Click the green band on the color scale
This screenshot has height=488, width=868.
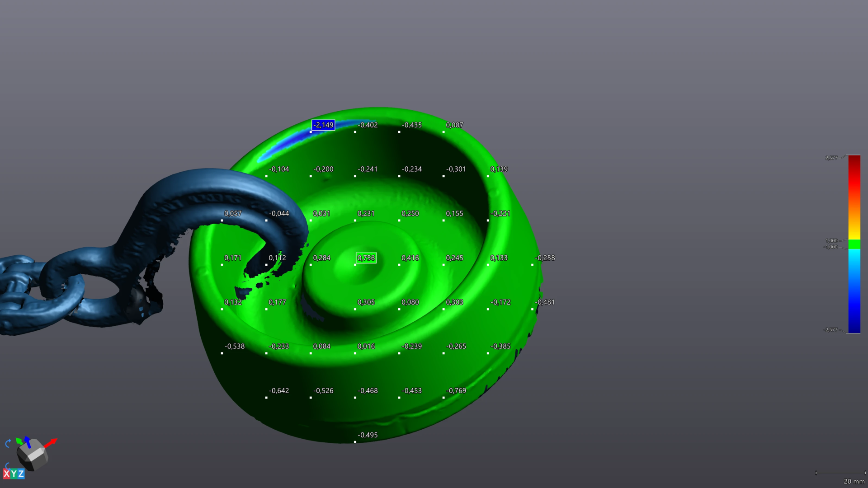854,244
